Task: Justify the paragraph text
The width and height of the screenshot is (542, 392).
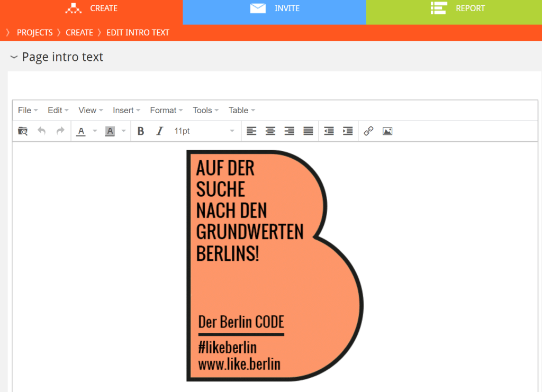Action: [309, 131]
